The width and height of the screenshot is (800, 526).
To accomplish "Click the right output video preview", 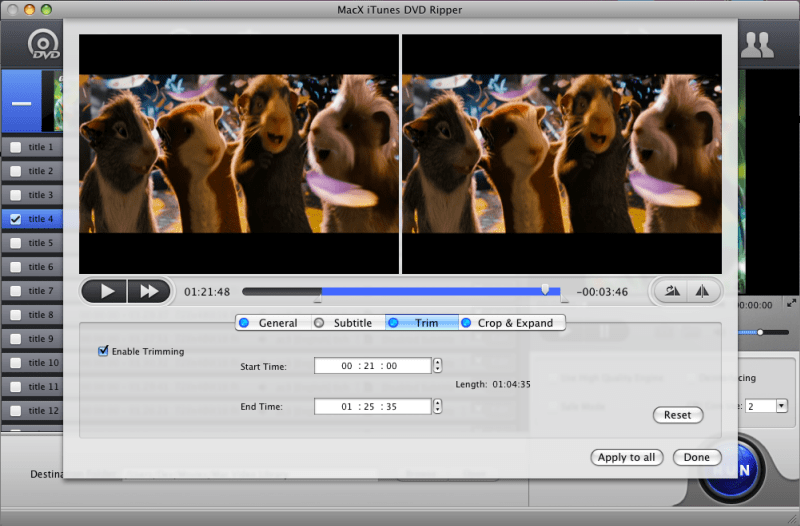I will tap(562, 154).
